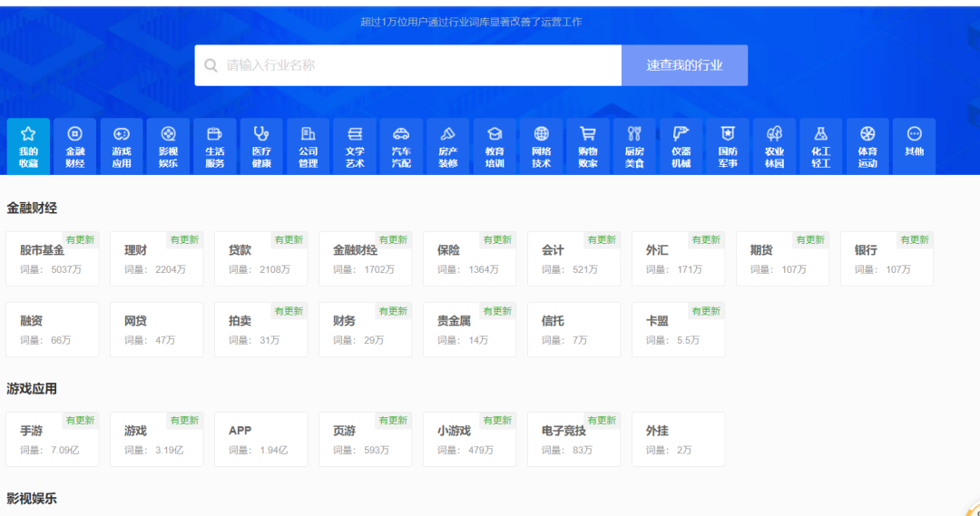The height and width of the screenshot is (516, 980).
Task: Select the 网络技术 globe category
Action: 541,146
